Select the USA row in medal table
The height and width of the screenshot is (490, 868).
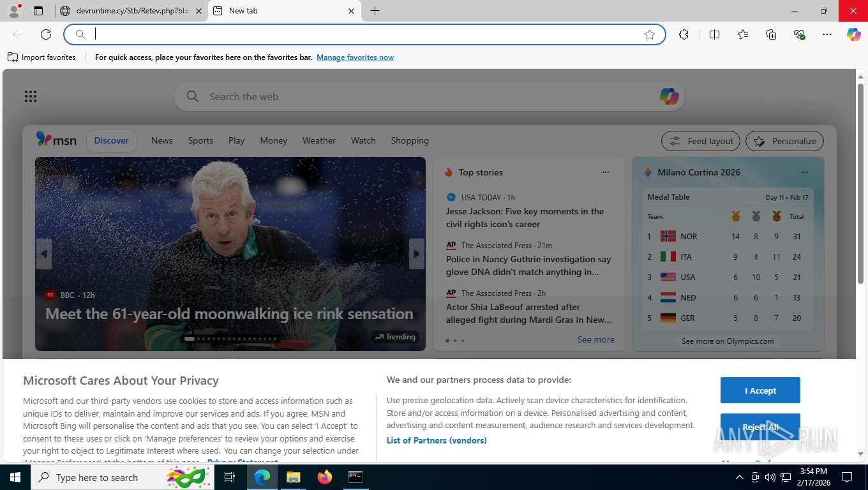coord(728,277)
